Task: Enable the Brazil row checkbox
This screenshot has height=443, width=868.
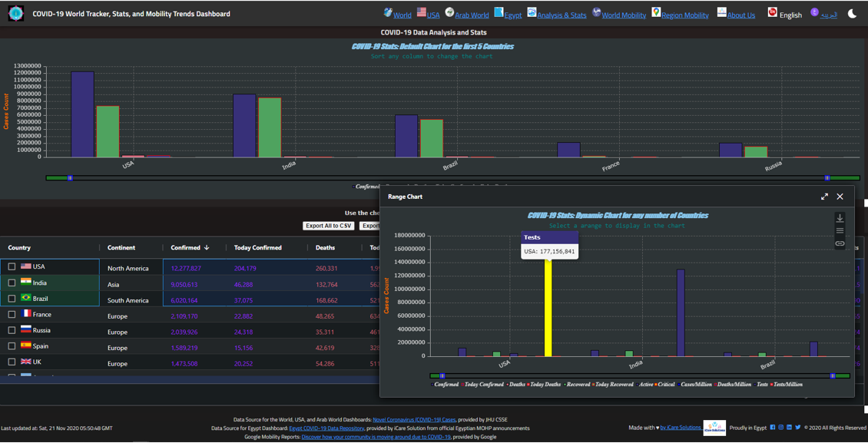Action: [x=11, y=299]
